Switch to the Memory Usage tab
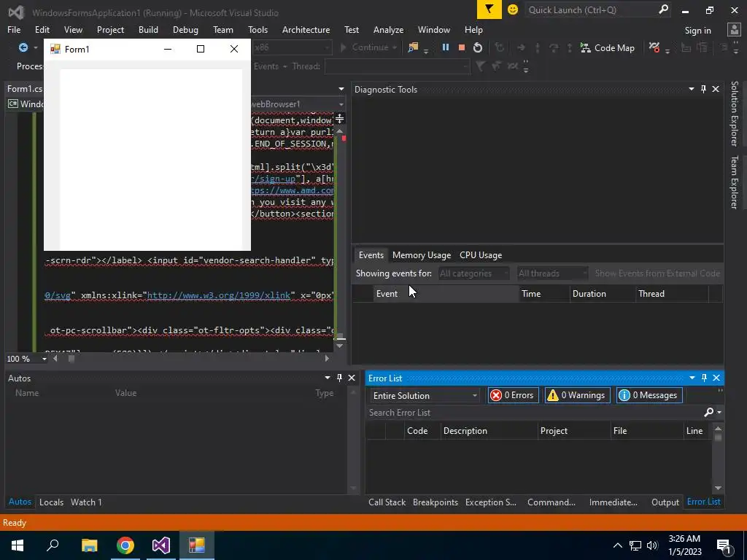 (x=422, y=255)
